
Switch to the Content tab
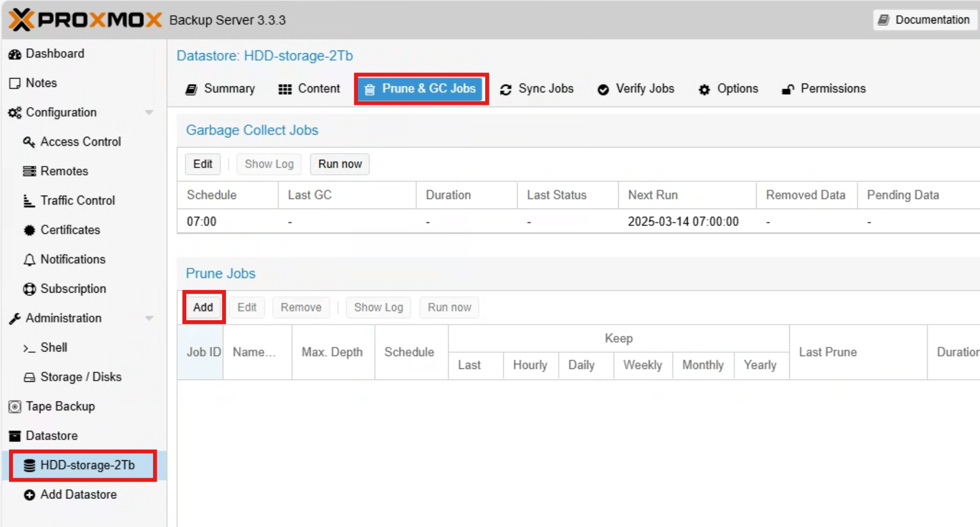[310, 89]
